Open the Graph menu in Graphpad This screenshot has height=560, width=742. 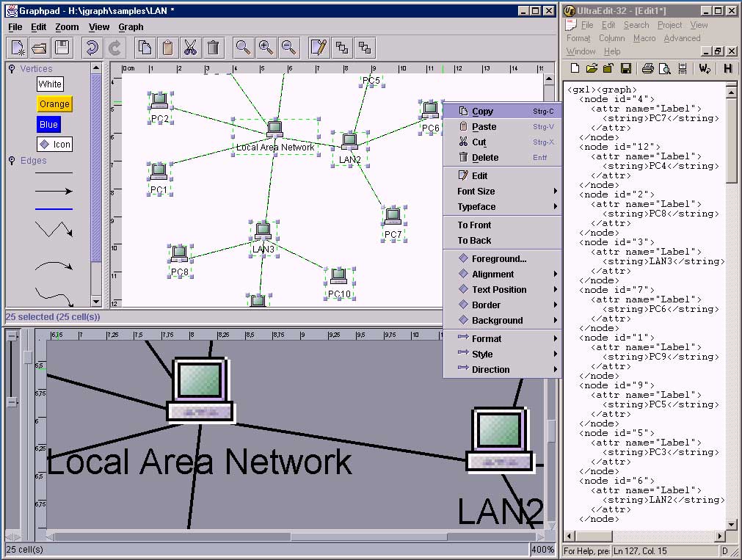[x=131, y=27]
